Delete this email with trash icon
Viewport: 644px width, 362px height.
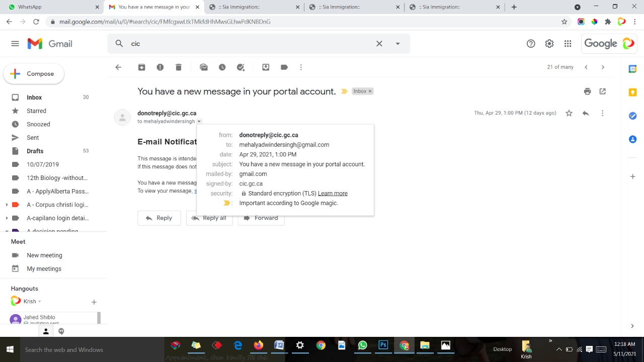(x=179, y=67)
